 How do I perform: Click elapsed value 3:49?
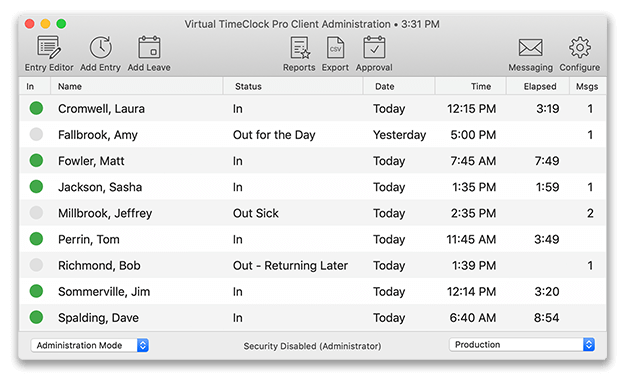click(547, 240)
